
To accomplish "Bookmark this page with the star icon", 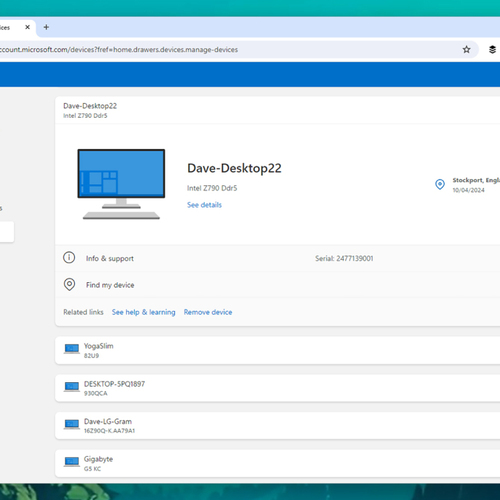I will (x=466, y=50).
